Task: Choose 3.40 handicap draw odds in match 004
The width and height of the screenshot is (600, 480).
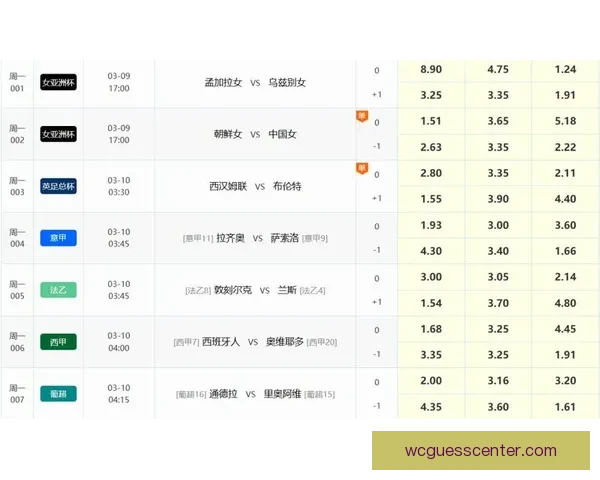Action: pos(498,251)
